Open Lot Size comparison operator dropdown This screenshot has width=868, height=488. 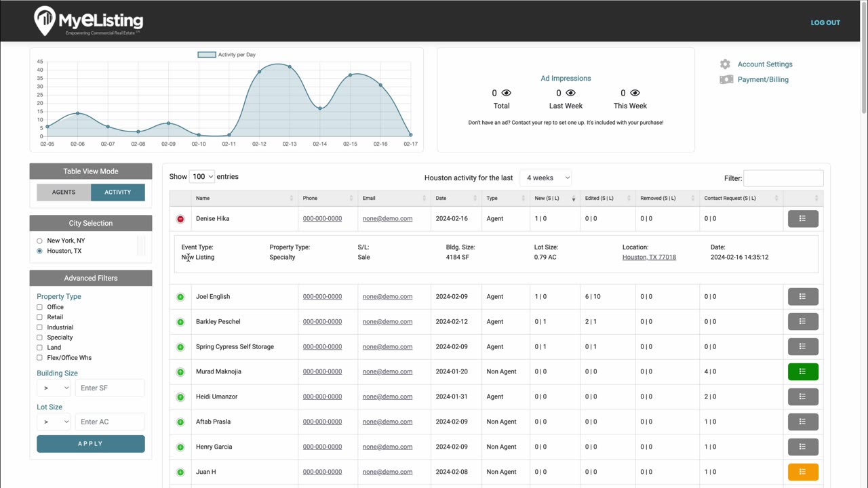pyautogui.click(x=54, y=422)
